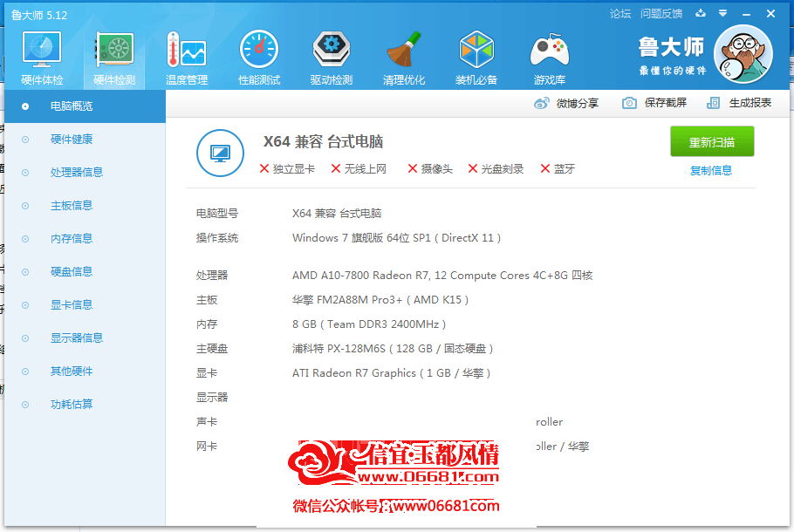The width and height of the screenshot is (794, 532).
Task: Open 清理优化 cleanup broom icon
Action: click(x=404, y=49)
